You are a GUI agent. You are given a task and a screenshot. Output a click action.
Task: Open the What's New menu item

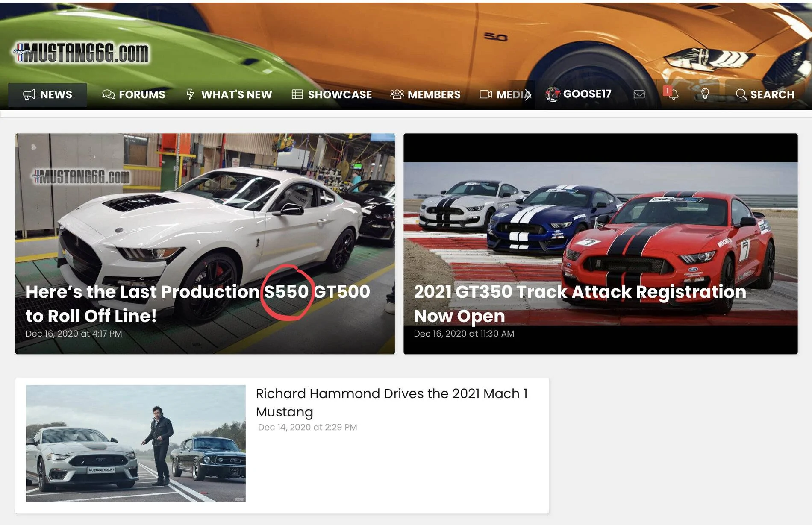tap(229, 94)
